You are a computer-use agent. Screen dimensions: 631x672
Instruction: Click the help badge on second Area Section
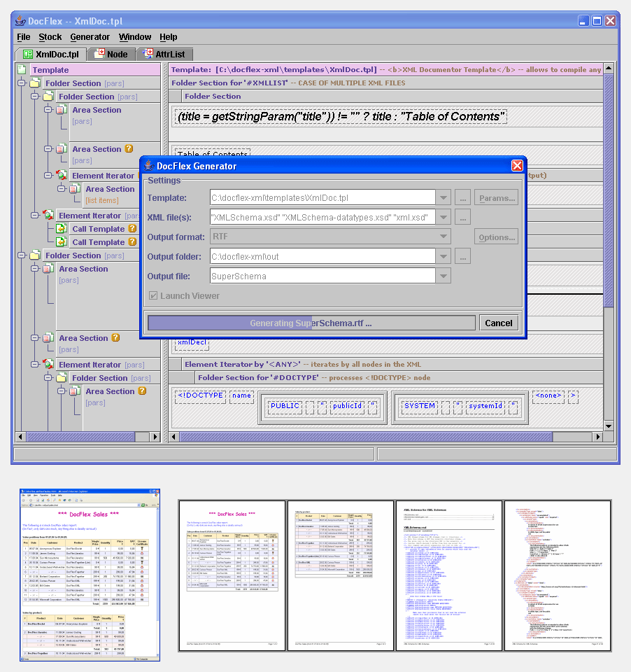click(x=129, y=148)
